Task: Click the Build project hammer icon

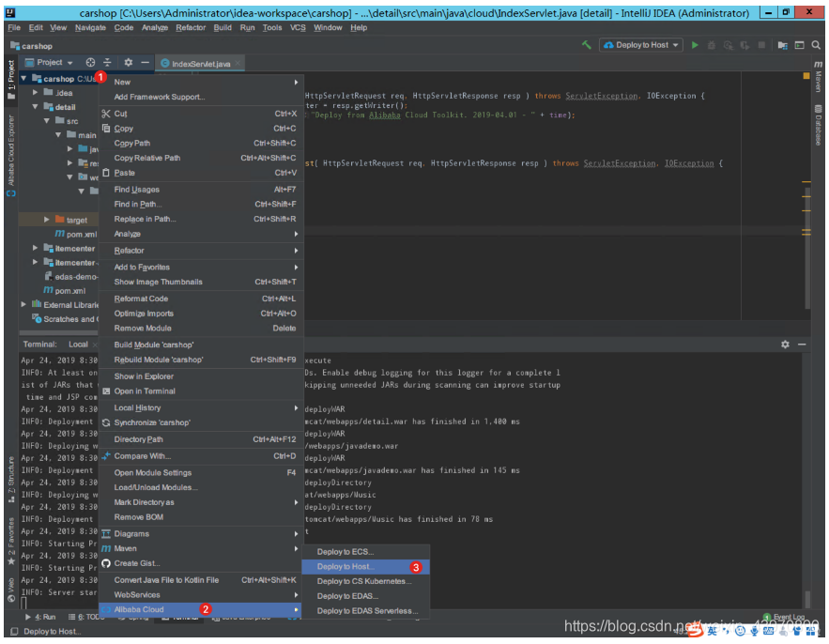Action: click(587, 45)
